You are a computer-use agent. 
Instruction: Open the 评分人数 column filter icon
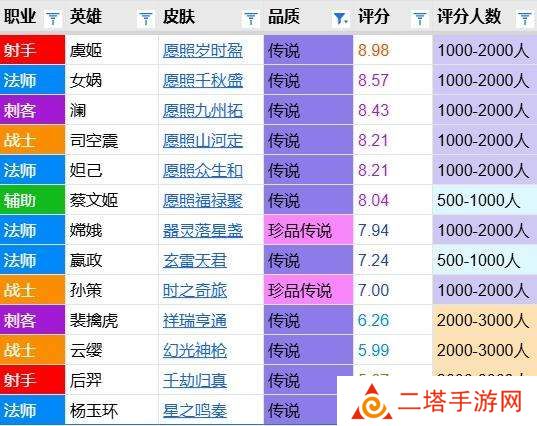pos(524,18)
